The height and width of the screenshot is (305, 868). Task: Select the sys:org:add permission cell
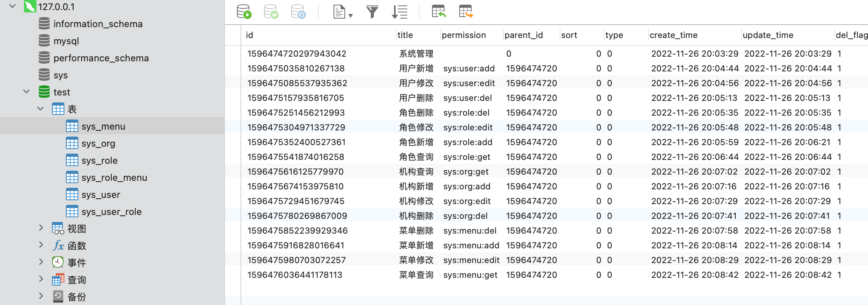click(x=467, y=186)
